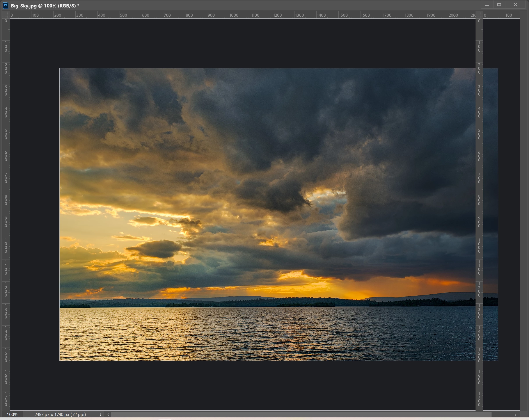Click the horizontal scrollbar thumb

tap(301, 415)
